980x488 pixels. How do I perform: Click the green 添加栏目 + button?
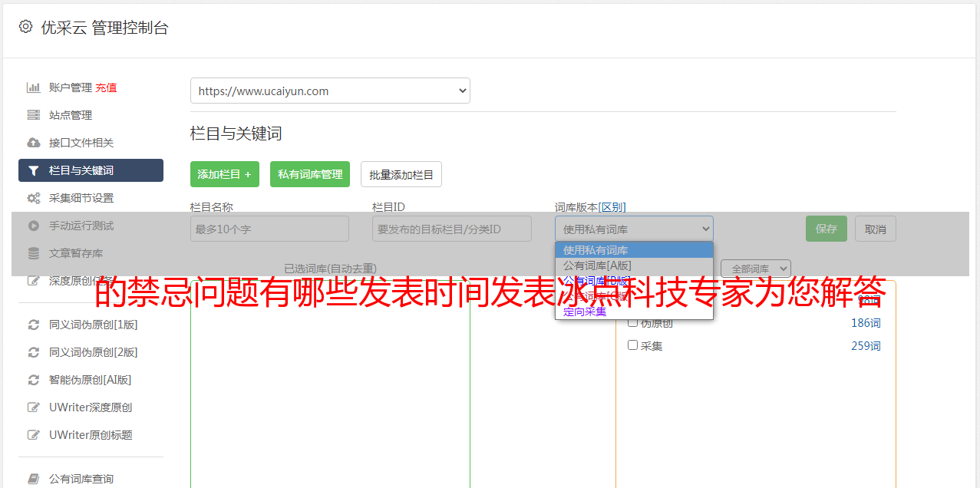coord(225,174)
